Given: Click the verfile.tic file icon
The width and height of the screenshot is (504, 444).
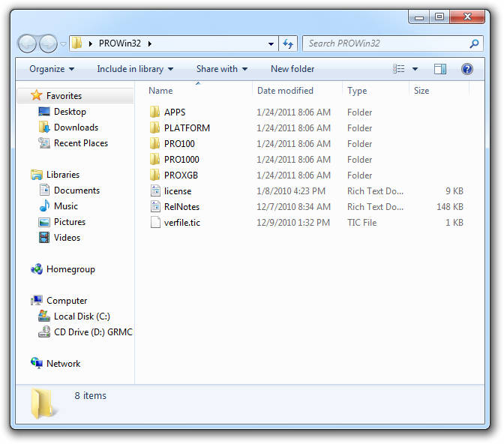Looking at the screenshot, I should pyautogui.click(x=155, y=222).
